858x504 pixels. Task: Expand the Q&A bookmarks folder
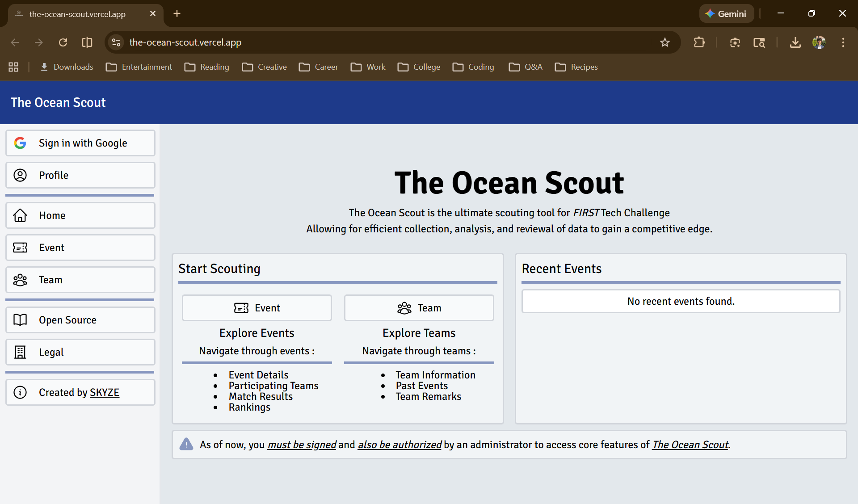pyautogui.click(x=526, y=67)
